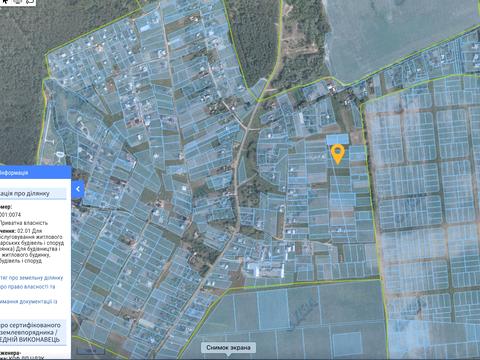
Task: Click the 'Снимок экрана' label
Action: (x=228, y=347)
